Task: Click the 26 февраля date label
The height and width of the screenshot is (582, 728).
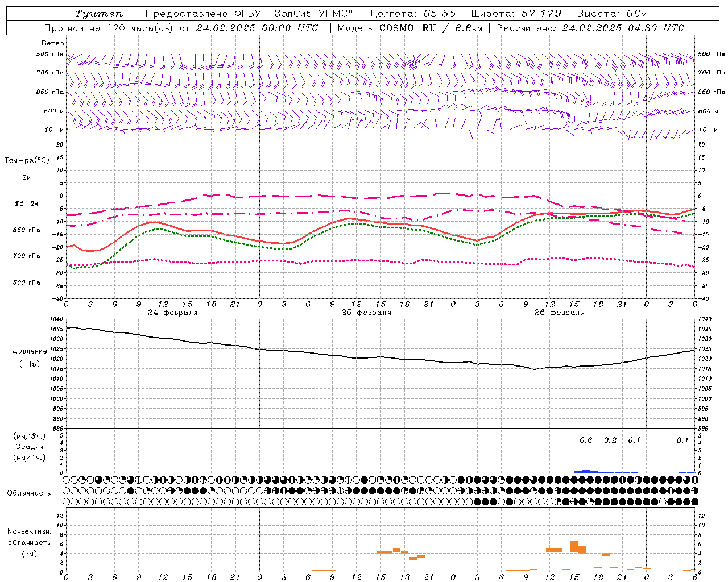Action: [560, 313]
